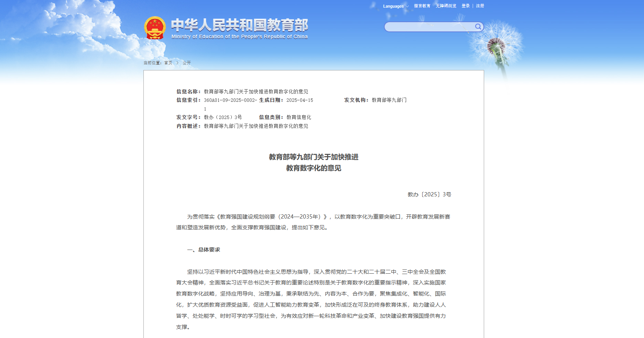Click the national emblem logo
This screenshot has width=644, height=338.
[x=155, y=28]
